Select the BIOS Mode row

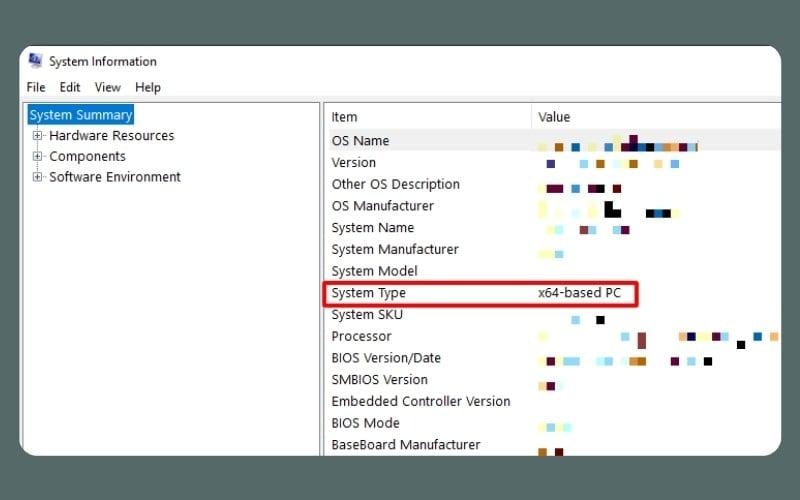point(366,423)
